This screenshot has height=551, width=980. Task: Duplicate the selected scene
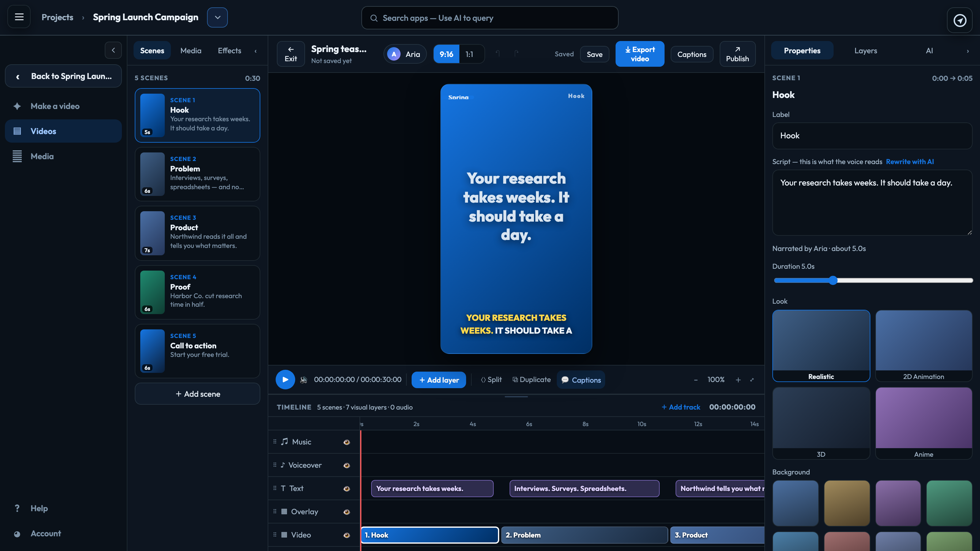tap(531, 380)
